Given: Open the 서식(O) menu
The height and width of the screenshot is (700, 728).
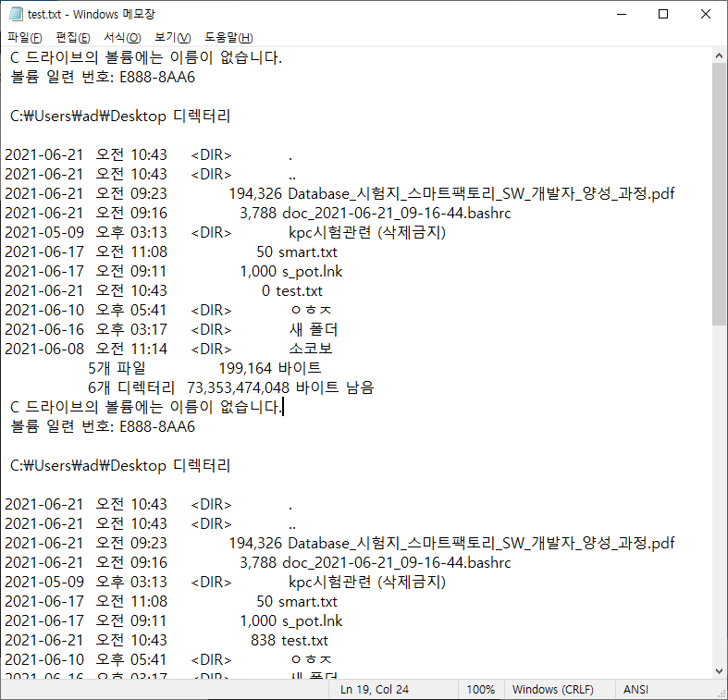Looking at the screenshot, I should tap(122, 38).
